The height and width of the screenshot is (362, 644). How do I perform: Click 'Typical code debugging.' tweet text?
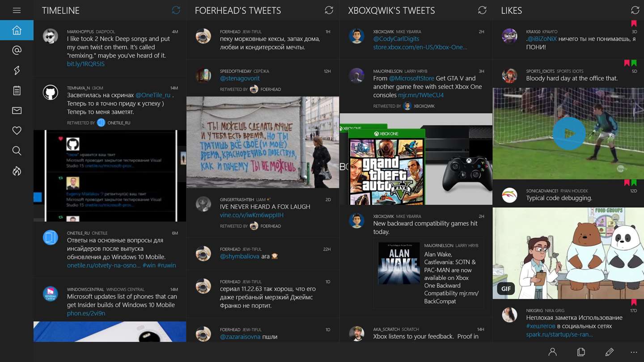[559, 198]
